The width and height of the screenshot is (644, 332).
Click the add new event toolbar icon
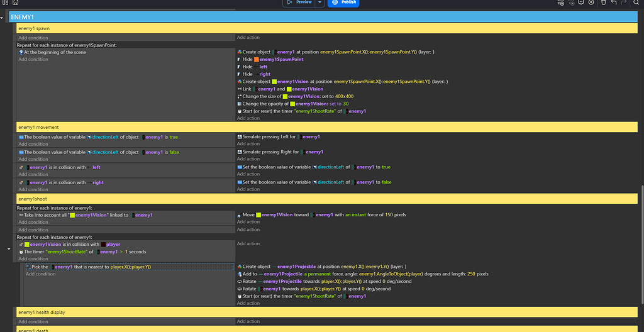[560, 3]
